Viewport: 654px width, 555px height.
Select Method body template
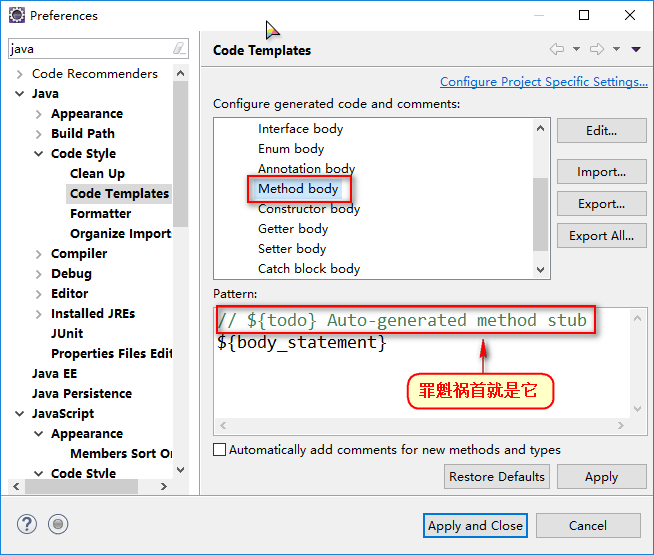click(298, 189)
